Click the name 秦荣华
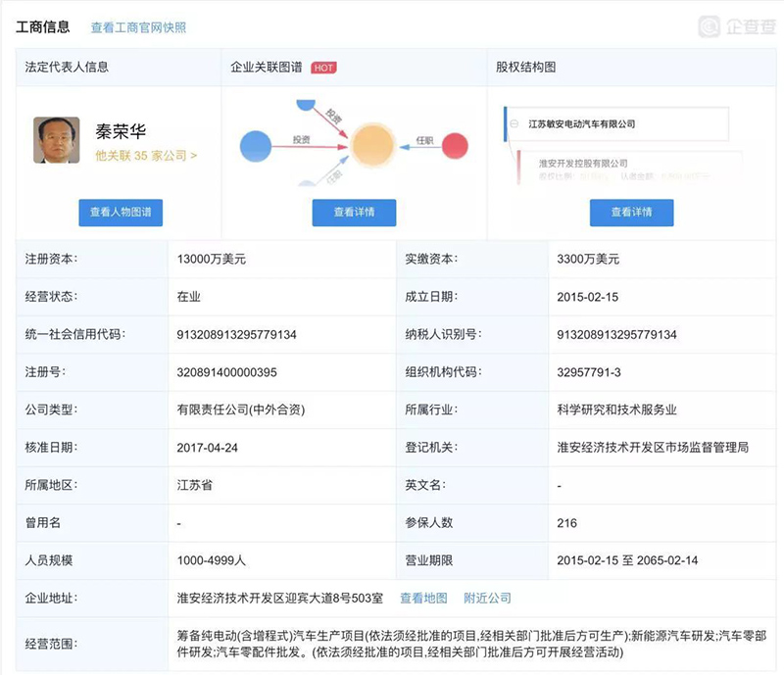This screenshot has width=784, height=675. tap(121, 131)
